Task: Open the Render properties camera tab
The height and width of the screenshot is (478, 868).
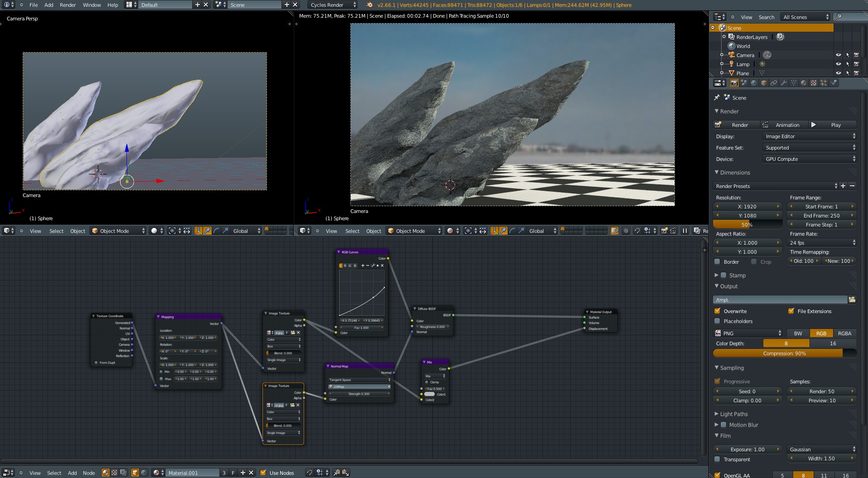Action: 734,83
